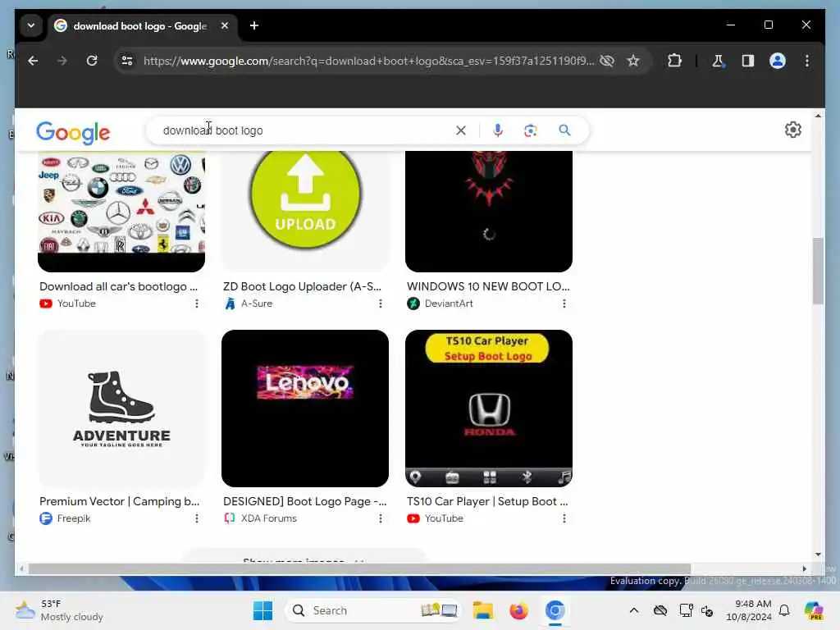Open more options for Freepik result

click(197, 518)
